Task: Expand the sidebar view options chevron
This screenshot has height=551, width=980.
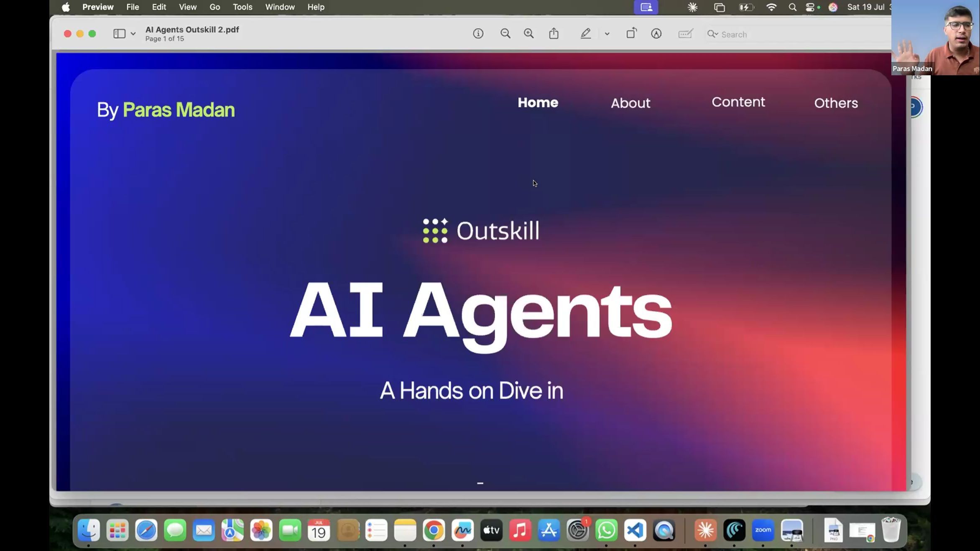Action: pyautogui.click(x=133, y=34)
